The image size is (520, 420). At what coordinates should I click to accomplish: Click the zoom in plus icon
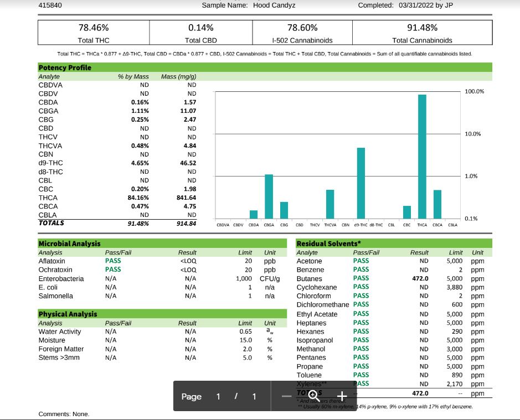[342, 396]
